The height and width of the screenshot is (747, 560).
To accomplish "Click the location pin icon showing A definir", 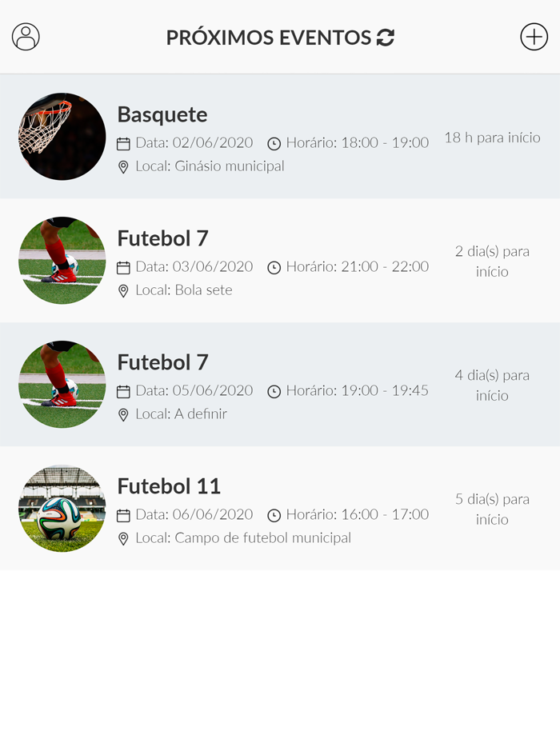I will [124, 414].
